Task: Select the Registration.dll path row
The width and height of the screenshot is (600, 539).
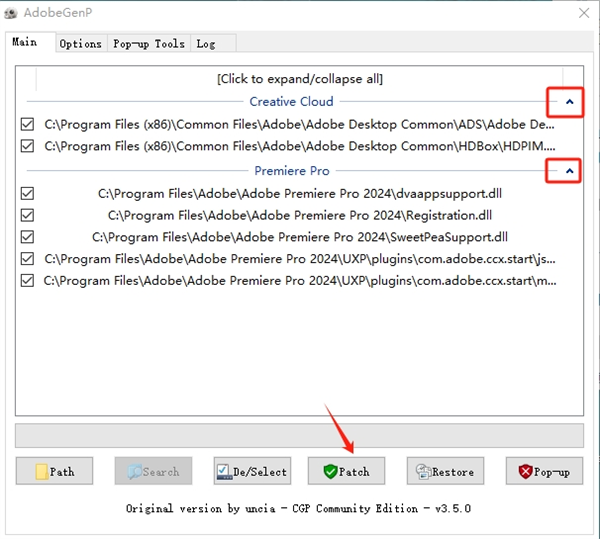Action: click(300, 215)
